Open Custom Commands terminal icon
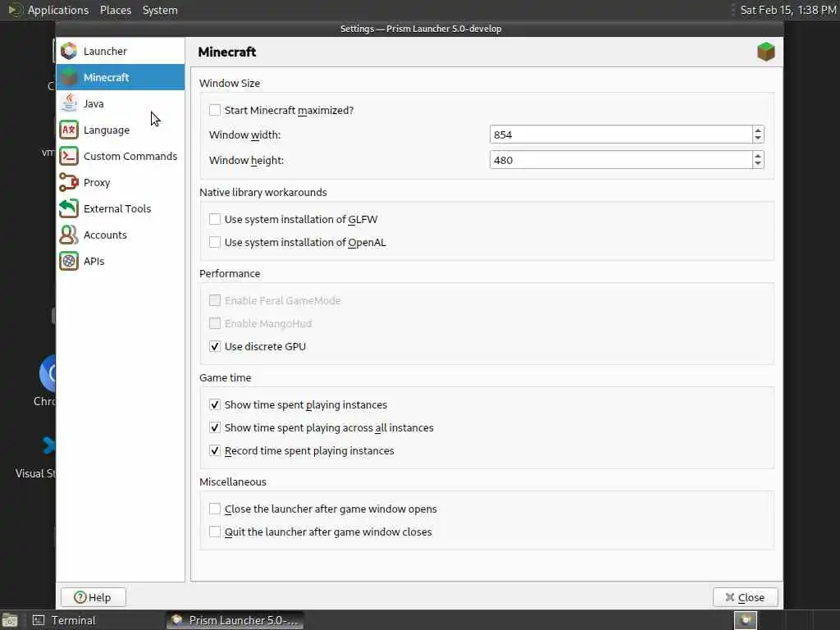The width and height of the screenshot is (840, 630). 69,156
